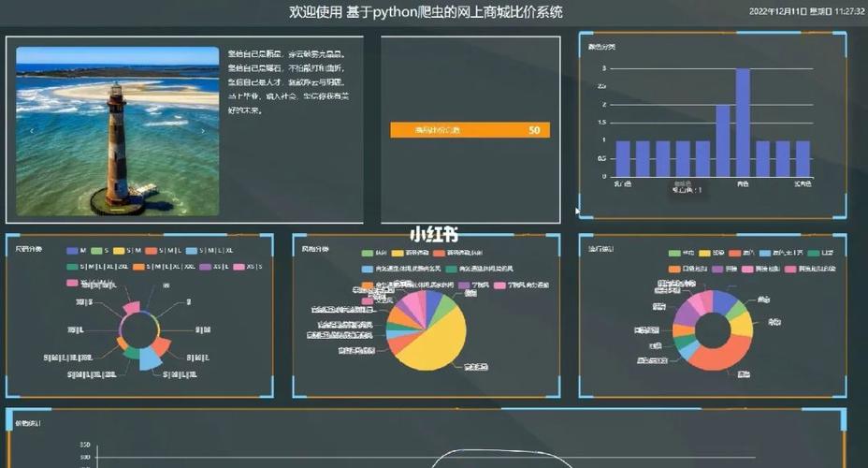Toggle the yellow S|M legend entry
This screenshot has width=868, height=468.
click(x=127, y=250)
